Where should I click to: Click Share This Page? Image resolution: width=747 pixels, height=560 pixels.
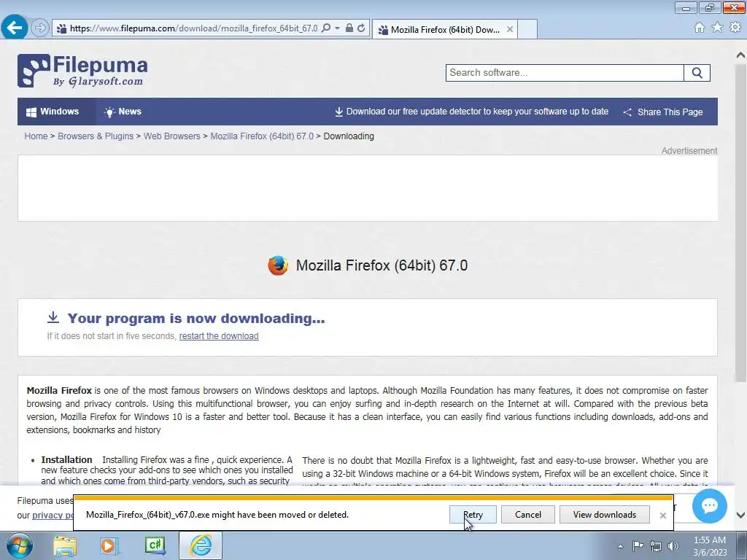coord(662,112)
